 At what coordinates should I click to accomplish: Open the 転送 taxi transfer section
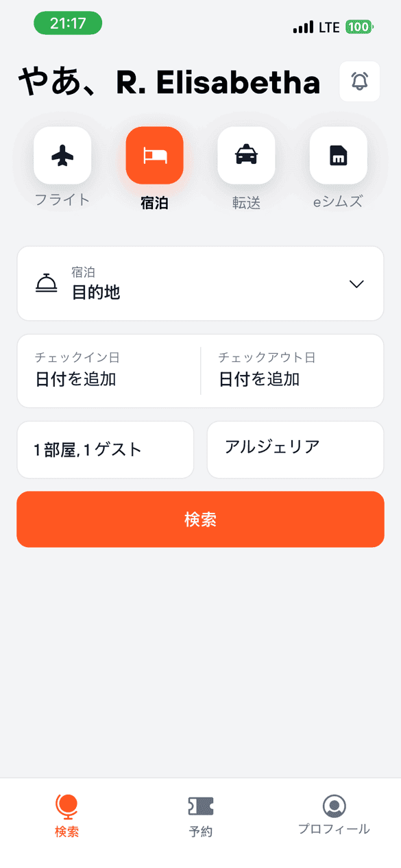click(x=246, y=156)
